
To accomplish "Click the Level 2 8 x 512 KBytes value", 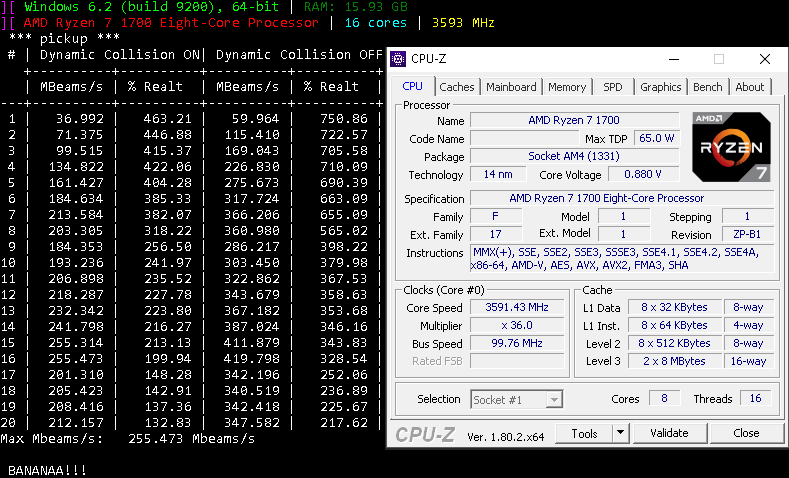I will point(674,344).
